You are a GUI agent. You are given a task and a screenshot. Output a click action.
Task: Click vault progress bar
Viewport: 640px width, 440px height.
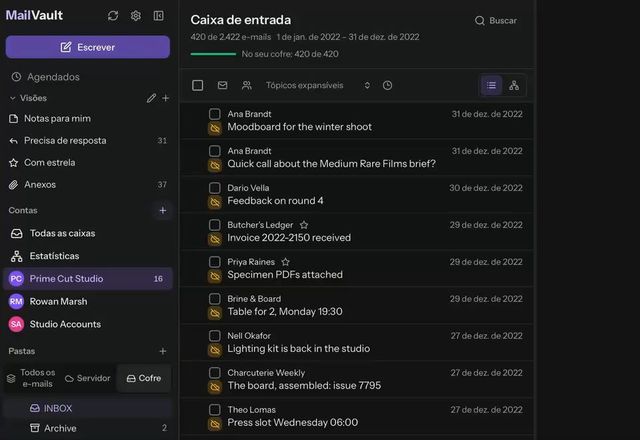coord(213,54)
